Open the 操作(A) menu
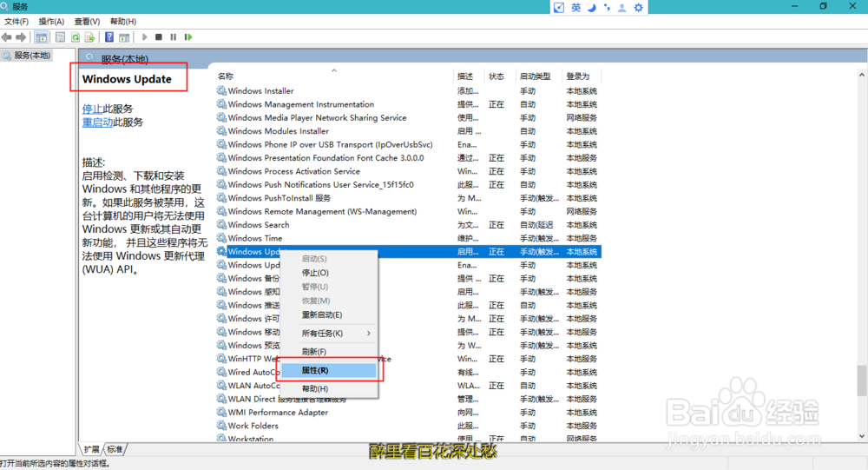Image resolution: width=868 pixels, height=470 pixels. click(51, 22)
